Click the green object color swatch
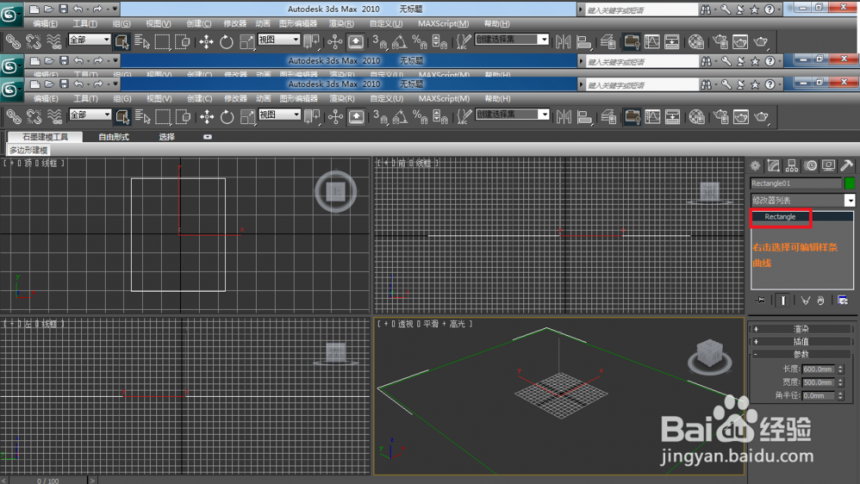The height and width of the screenshot is (484, 860). [x=850, y=183]
